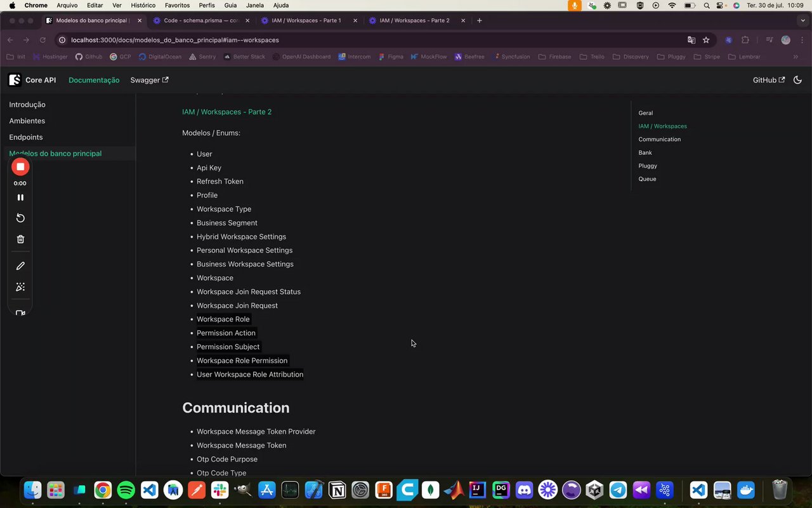Click the orange microphone icon in the menu bar
This screenshot has width=812, height=508.
pos(575,5)
